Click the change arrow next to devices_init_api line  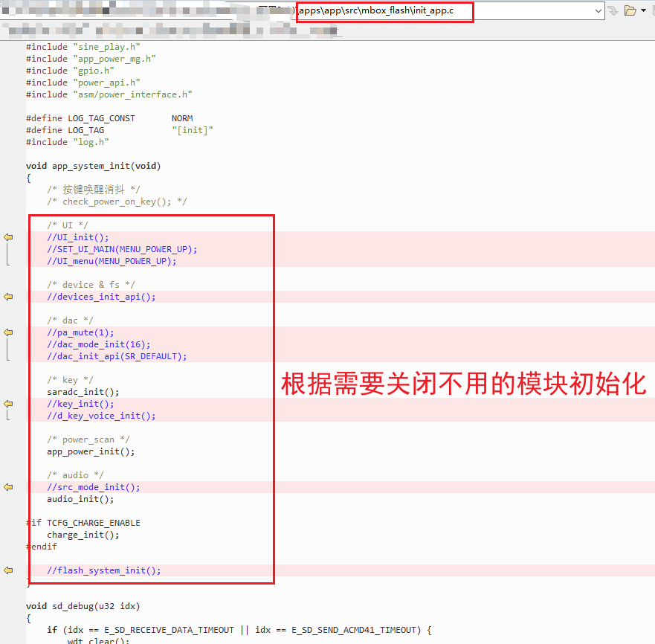point(7,296)
